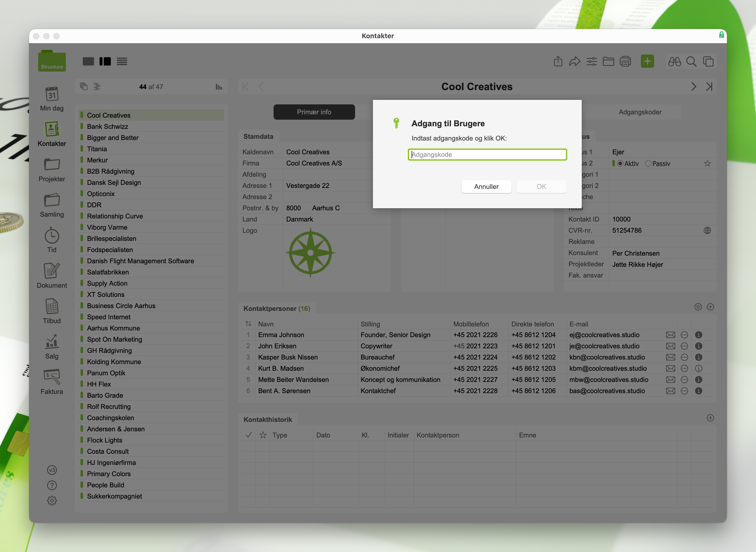Select the Aktiv radio button
756x552 pixels.
tap(620, 163)
